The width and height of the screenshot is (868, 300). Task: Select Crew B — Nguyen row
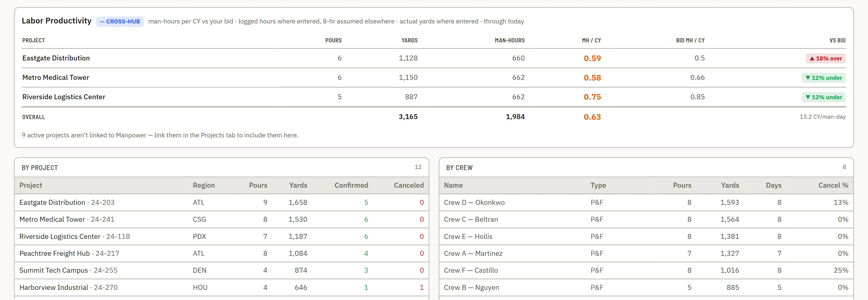pyautogui.click(x=646, y=288)
